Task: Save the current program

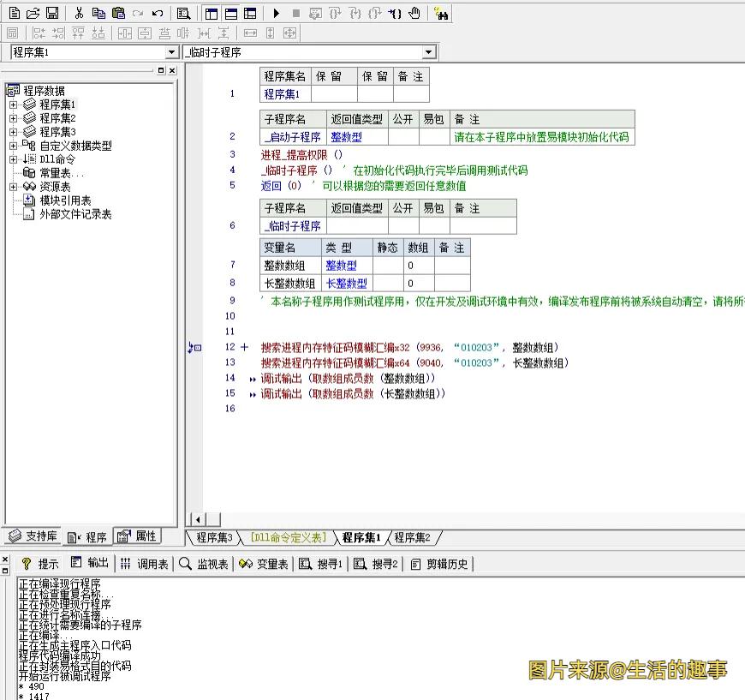Action: click(x=51, y=13)
